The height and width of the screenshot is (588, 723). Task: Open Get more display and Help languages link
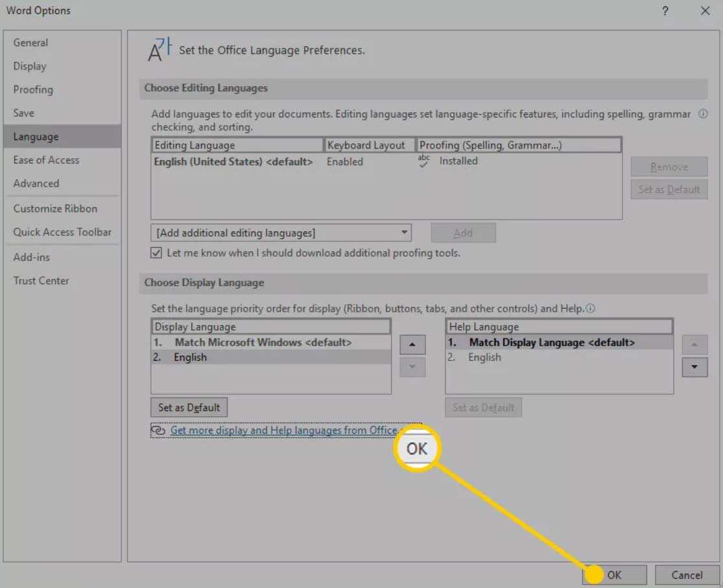click(x=283, y=430)
